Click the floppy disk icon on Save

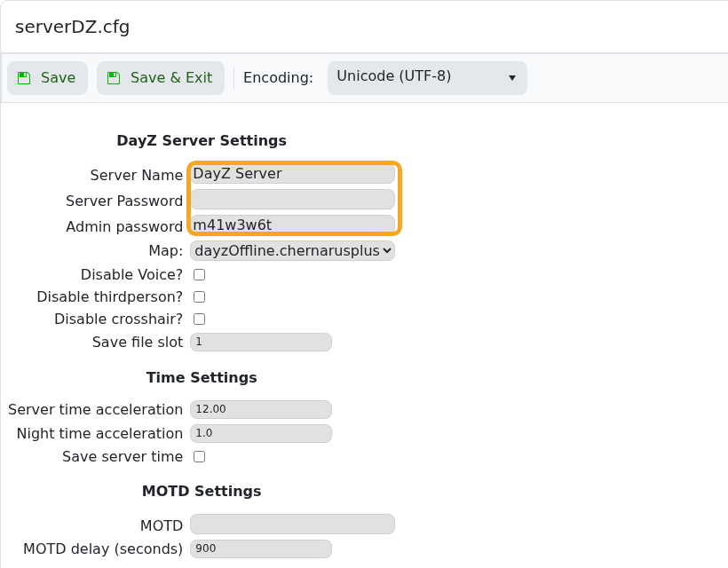(24, 78)
